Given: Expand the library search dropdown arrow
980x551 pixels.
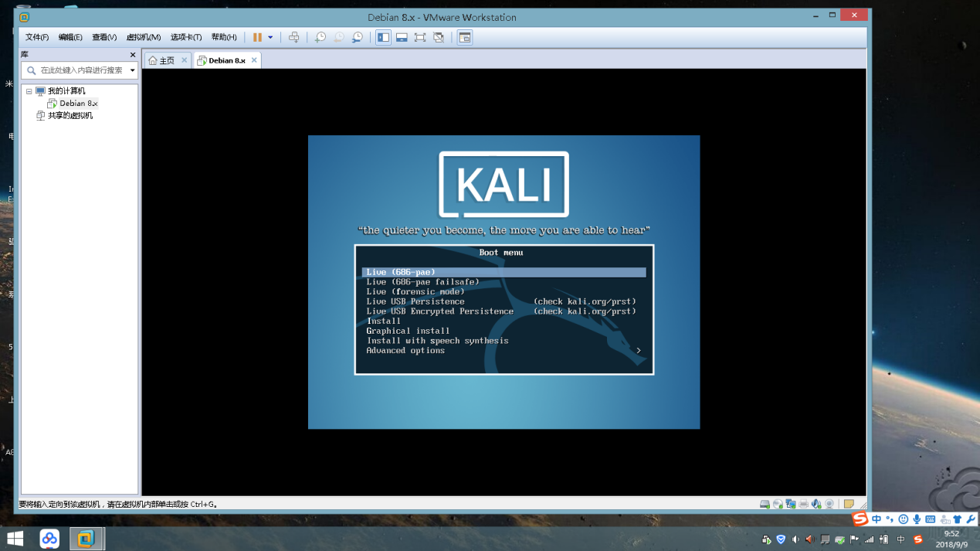Looking at the screenshot, I should pos(132,70).
